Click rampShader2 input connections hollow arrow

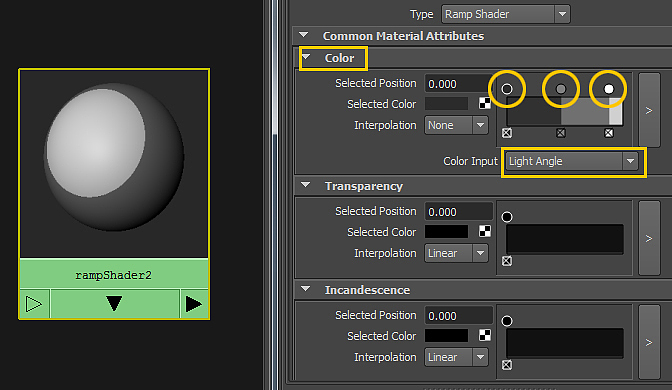tap(34, 304)
